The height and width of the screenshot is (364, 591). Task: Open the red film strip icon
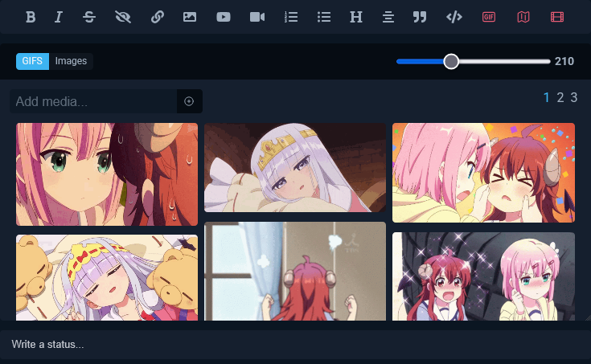pos(557,17)
